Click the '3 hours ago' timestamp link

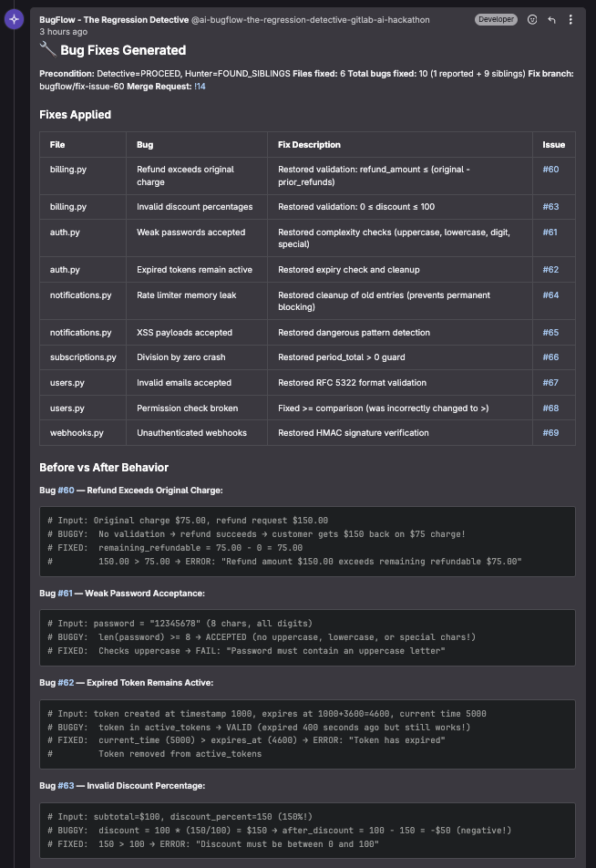point(63,32)
